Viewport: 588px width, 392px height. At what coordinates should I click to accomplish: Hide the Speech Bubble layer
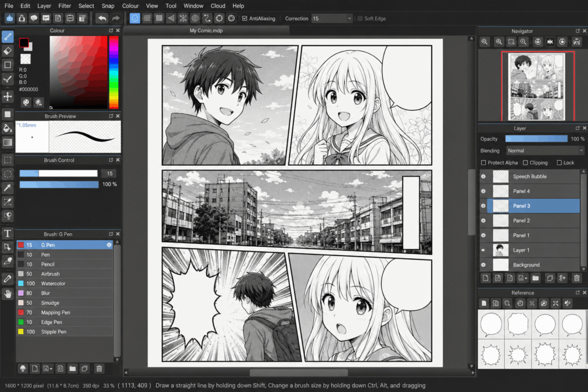pos(483,177)
